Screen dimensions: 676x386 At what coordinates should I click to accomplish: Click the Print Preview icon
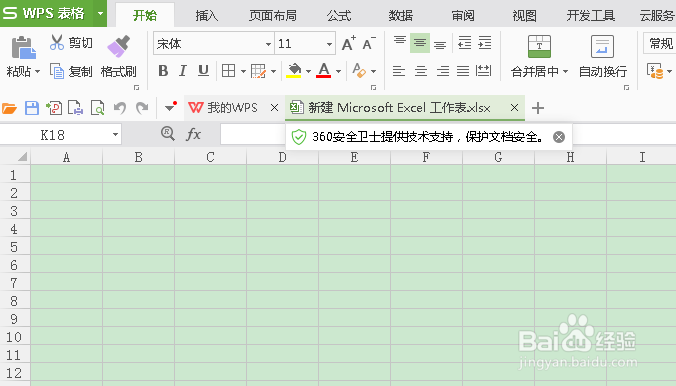point(97,108)
